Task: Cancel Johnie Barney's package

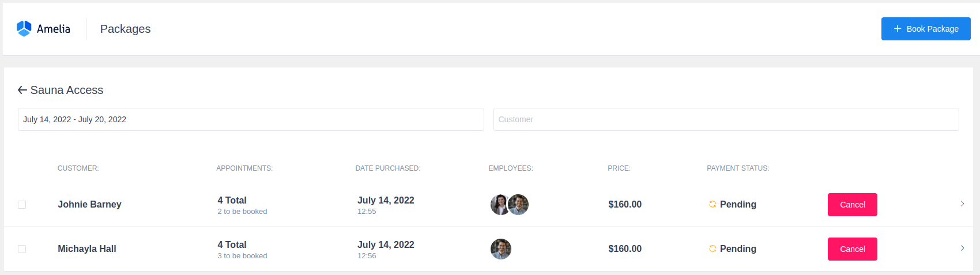Action: 852,205
